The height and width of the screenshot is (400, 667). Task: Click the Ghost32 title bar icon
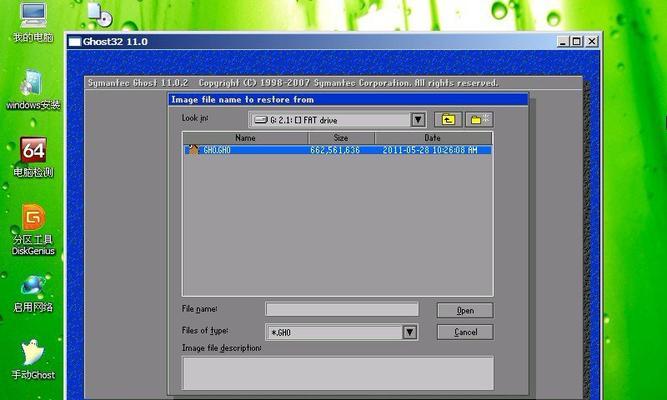click(75, 42)
